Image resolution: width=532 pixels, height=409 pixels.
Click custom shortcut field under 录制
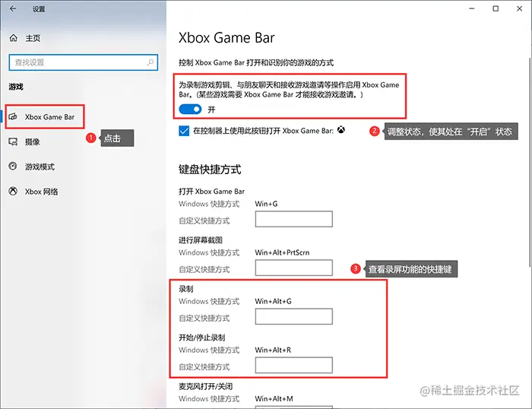coord(294,316)
